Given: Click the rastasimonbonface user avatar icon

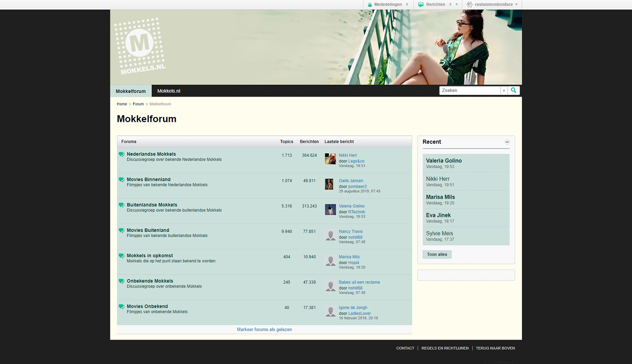Looking at the screenshot, I should (x=469, y=5).
